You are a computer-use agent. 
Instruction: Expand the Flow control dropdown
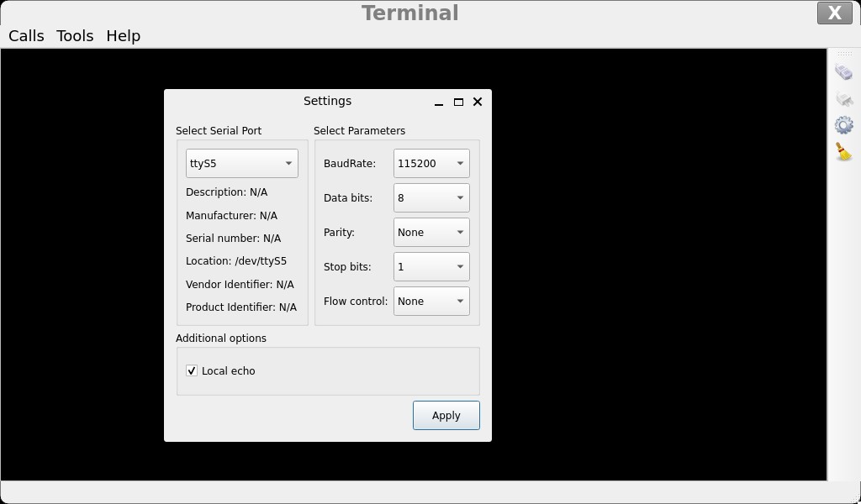430,302
